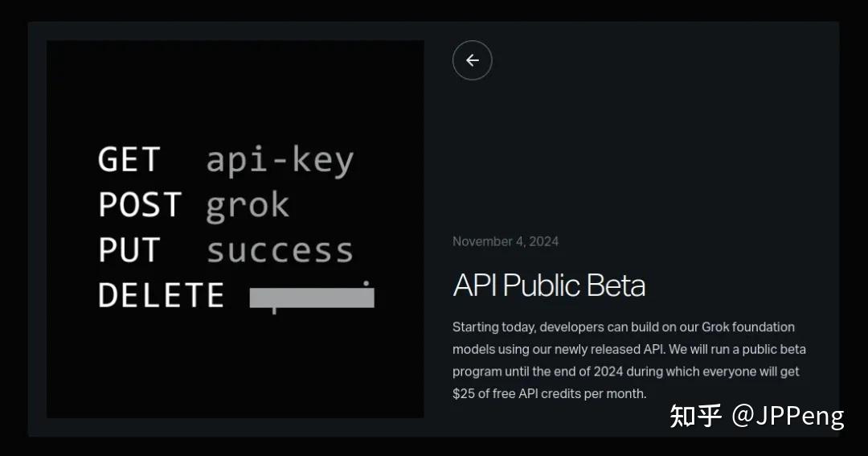
Task: Select the November 4, 2024 date text
Action: tap(506, 241)
